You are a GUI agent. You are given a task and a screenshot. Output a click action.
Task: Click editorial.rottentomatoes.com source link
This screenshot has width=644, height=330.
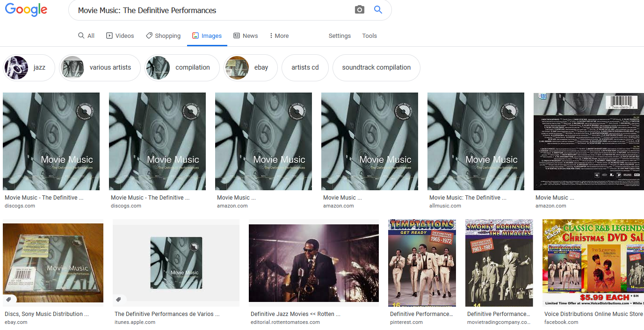tap(285, 322)
